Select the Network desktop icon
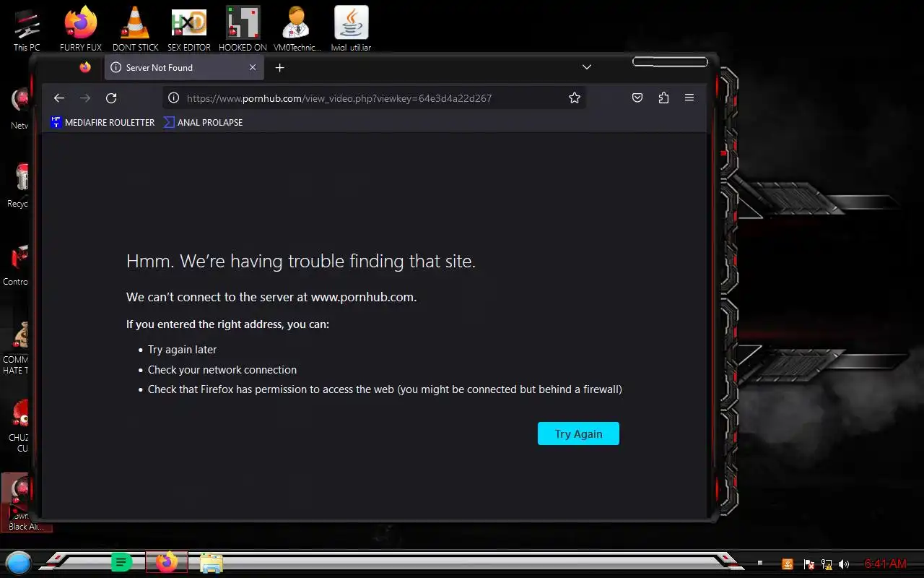This screenshot has height=578, width=924. click(x=20, y=108)
